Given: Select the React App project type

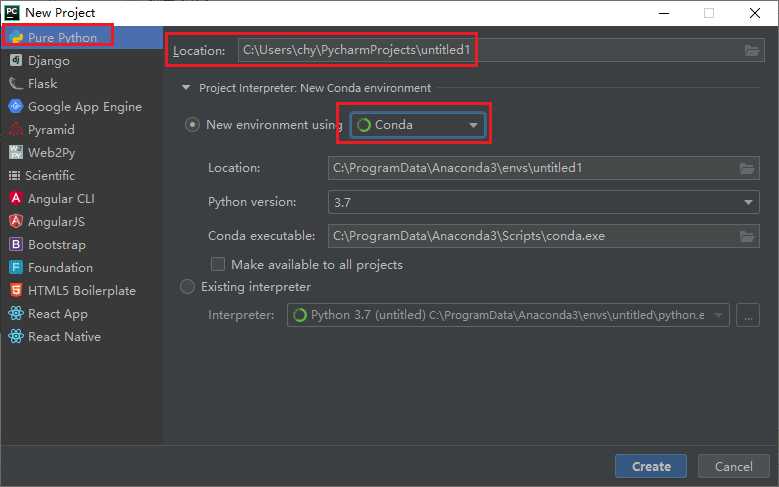Looking at the screenshot, I should click(82, 314).
